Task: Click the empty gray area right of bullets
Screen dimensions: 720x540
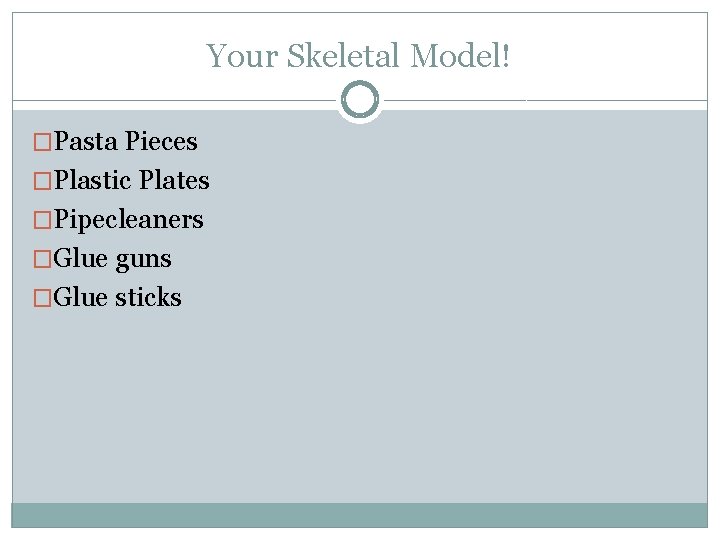Action: point(480,300)
